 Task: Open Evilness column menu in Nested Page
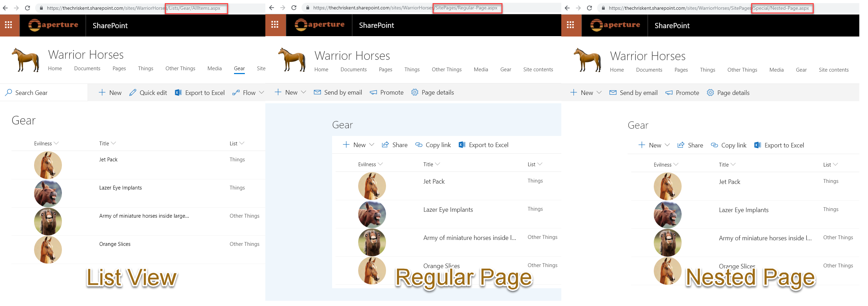(666, 164)
